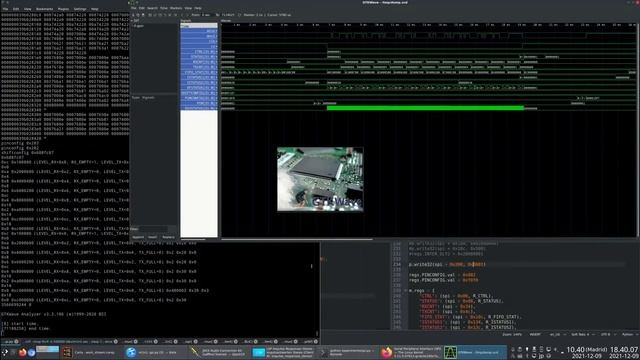The height and width of the screenshot is (360, 640).
Task: Click the To time input field
Action: tap(228, 15)
